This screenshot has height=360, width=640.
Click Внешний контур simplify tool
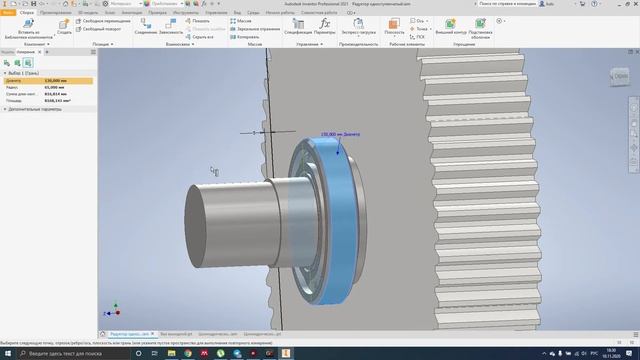tap(451, 27)
